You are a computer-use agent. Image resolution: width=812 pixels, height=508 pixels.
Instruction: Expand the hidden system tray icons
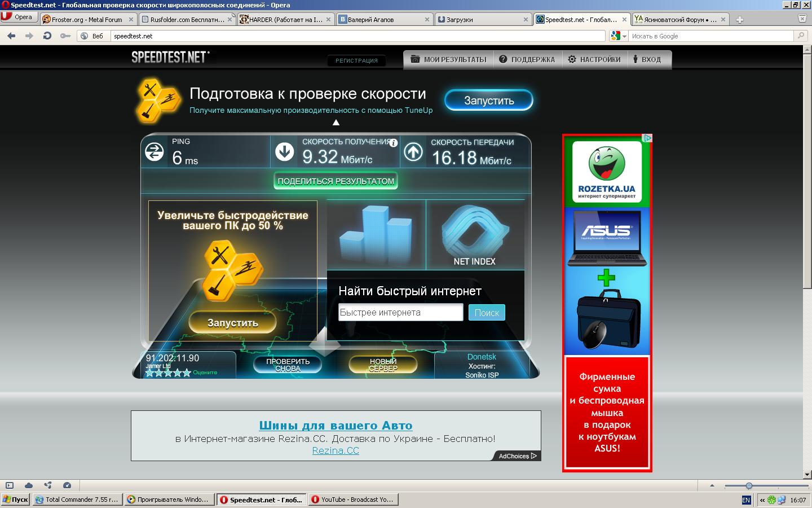762,500
